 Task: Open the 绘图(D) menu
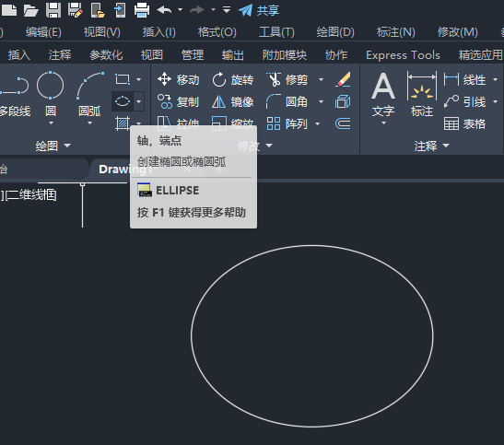pos(335,32)
